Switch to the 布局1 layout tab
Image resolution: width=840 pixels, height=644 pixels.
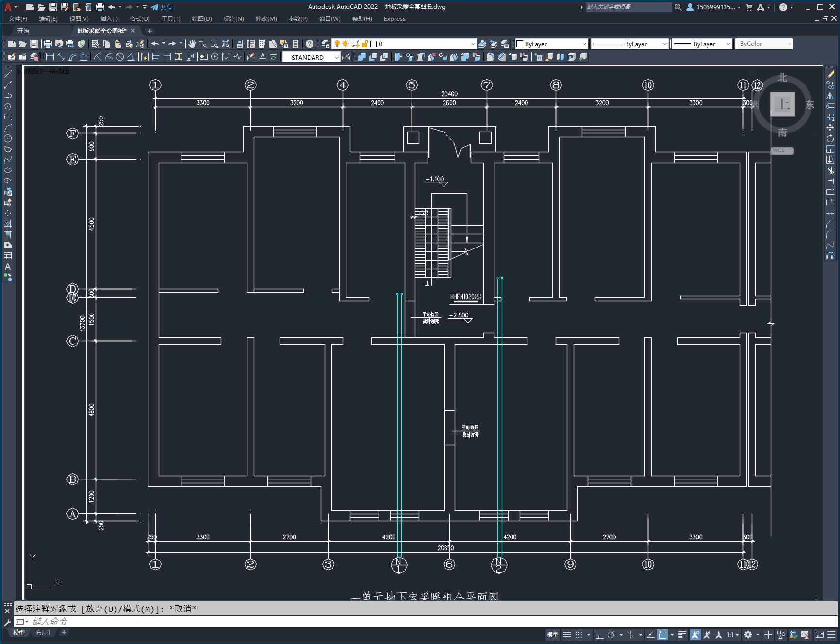point(43,632)
